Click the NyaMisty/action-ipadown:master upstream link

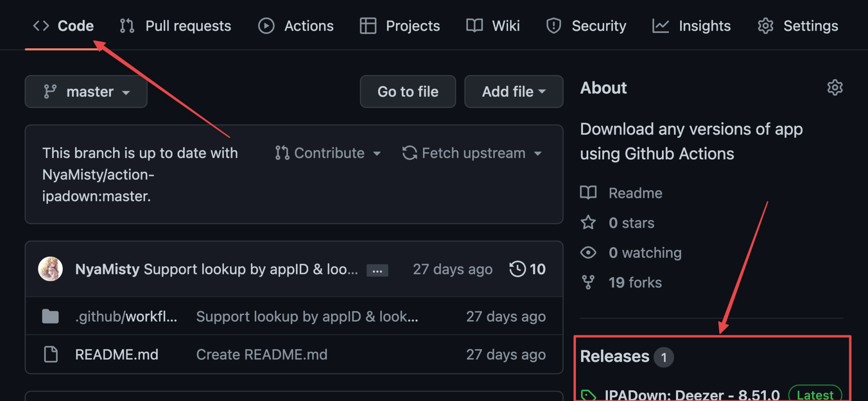98,185
